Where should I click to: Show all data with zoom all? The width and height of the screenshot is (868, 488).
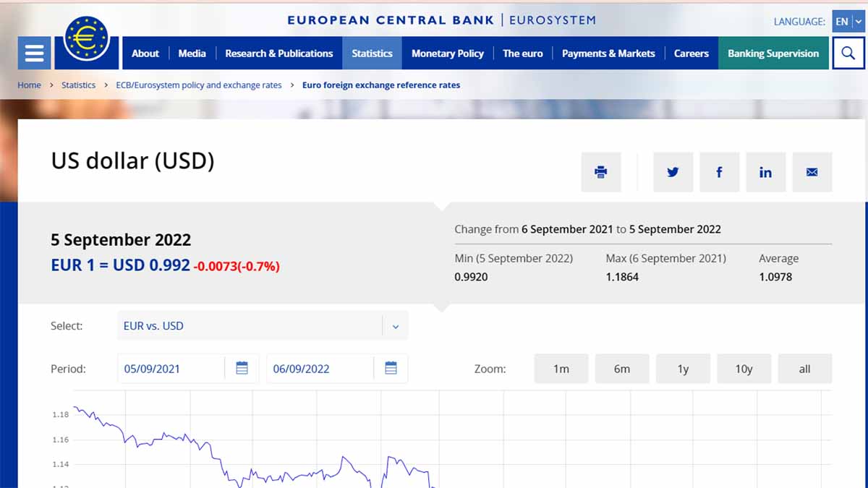click(x=804, y=369)
